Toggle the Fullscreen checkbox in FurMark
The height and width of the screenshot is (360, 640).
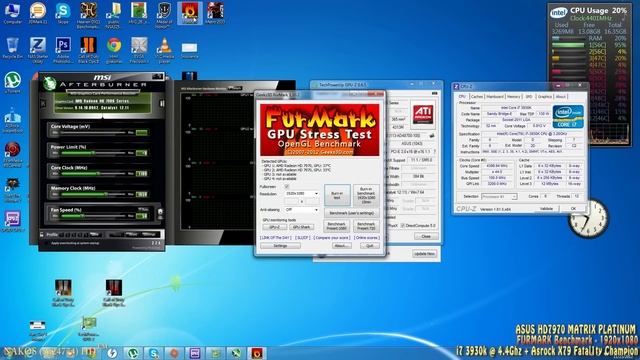(287, 187)
